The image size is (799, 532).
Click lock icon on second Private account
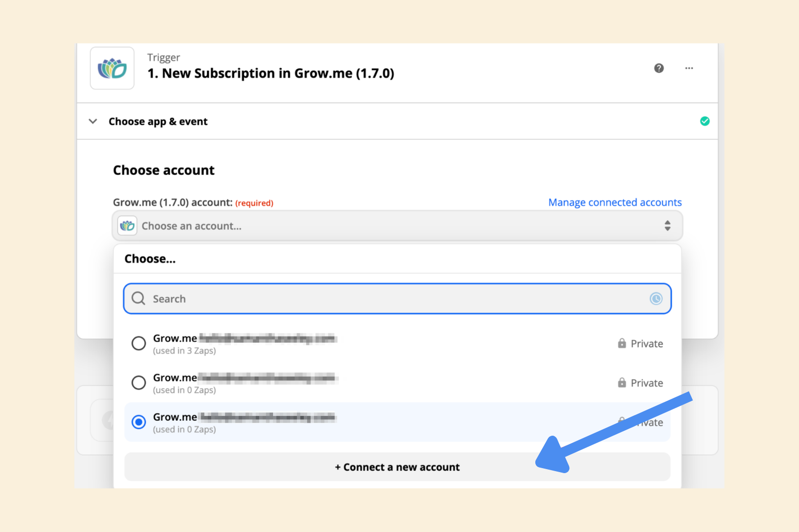pyautogui.click(x=622, y=383)
